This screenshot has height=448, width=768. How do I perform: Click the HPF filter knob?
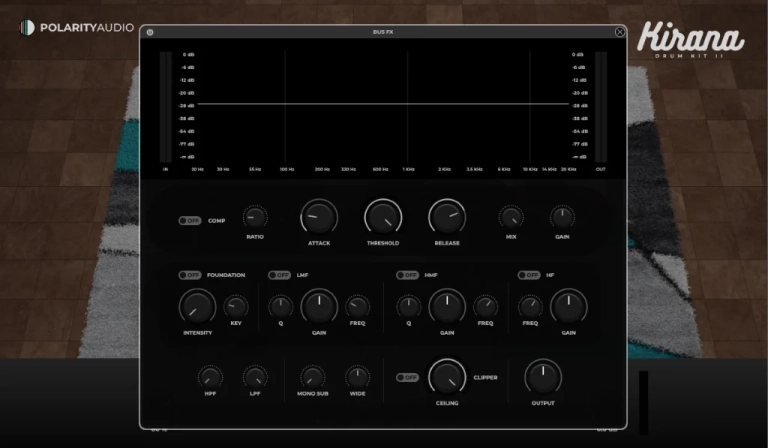(x=210, y=377)
